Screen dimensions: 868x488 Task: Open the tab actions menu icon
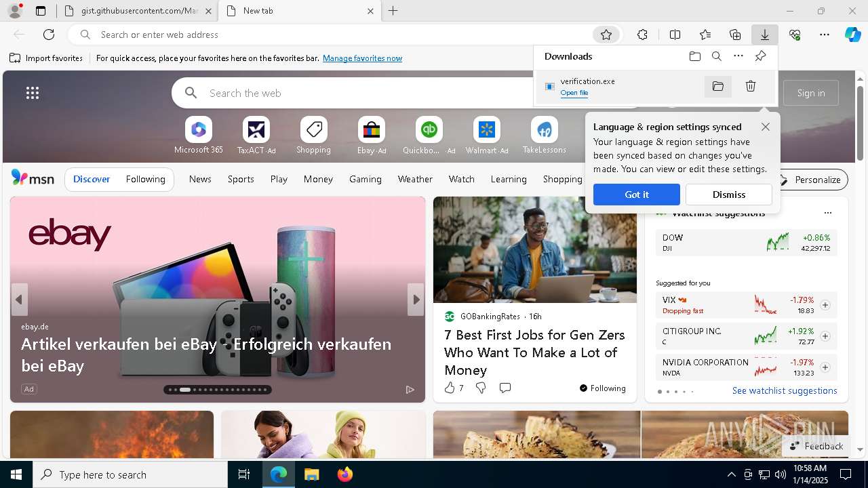(41, 11)
